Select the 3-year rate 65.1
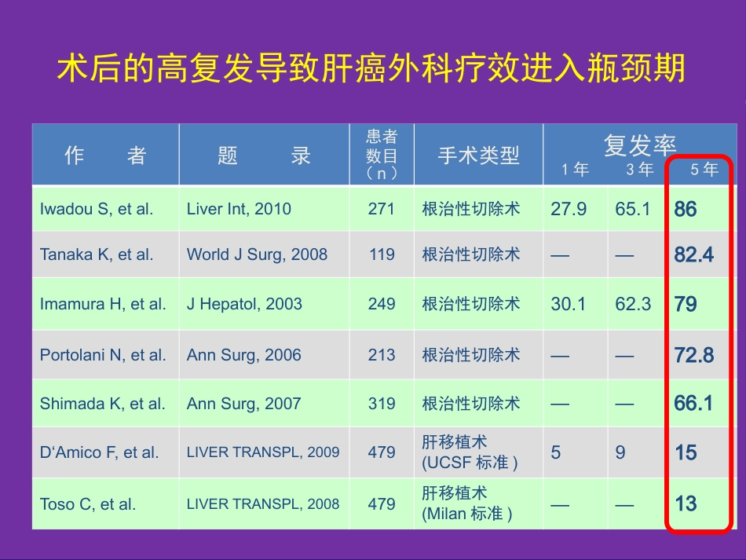This screenshot has height=560, width=746. (633, 209)
